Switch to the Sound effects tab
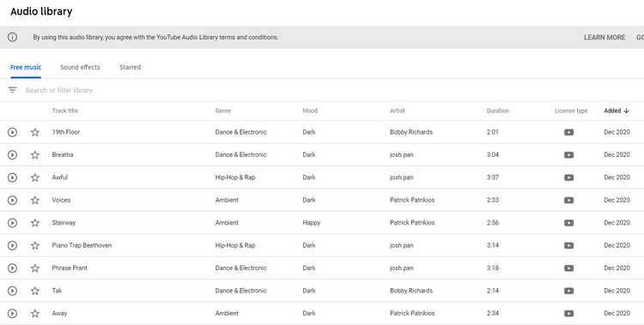Viewport: 644px width, 325px height. [x=80, y=67]
